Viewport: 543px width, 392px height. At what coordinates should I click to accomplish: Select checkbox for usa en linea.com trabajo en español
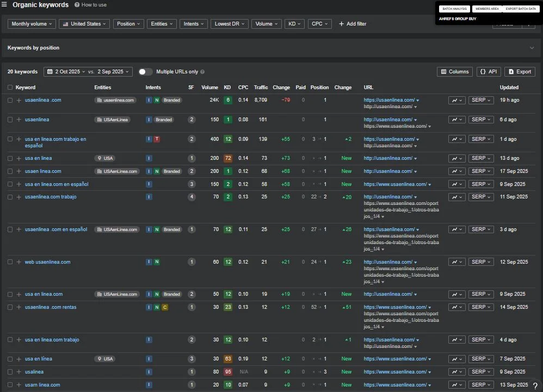pyautogui.click(x=10, y=139)
